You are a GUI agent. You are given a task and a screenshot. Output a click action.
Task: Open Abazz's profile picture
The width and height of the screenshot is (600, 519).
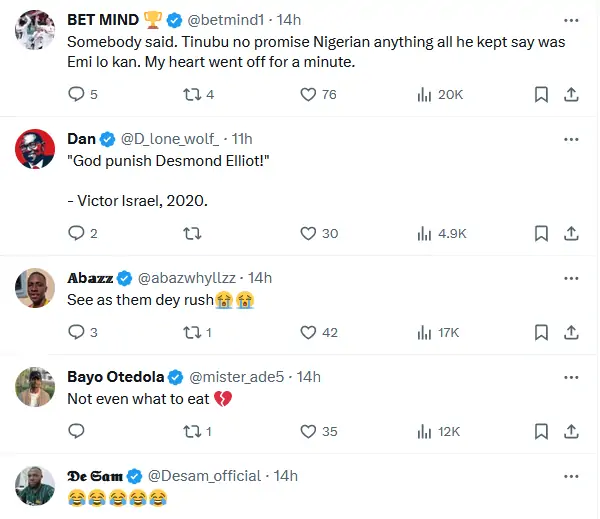pos(35,288)
